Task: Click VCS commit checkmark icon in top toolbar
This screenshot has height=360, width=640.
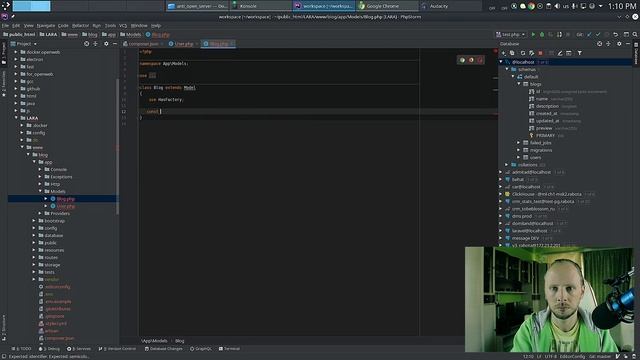Action: pos(598,35)
